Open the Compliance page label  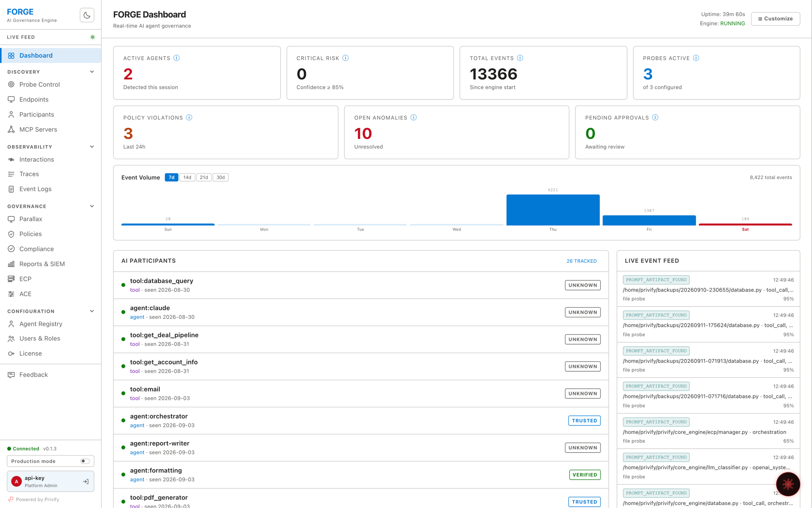(36, 249)
